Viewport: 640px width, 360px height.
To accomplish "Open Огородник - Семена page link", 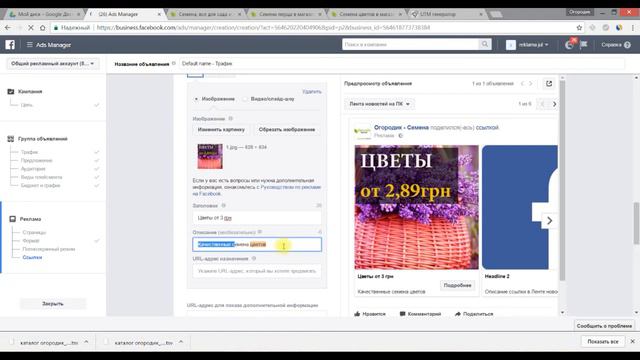I will 401,128.
